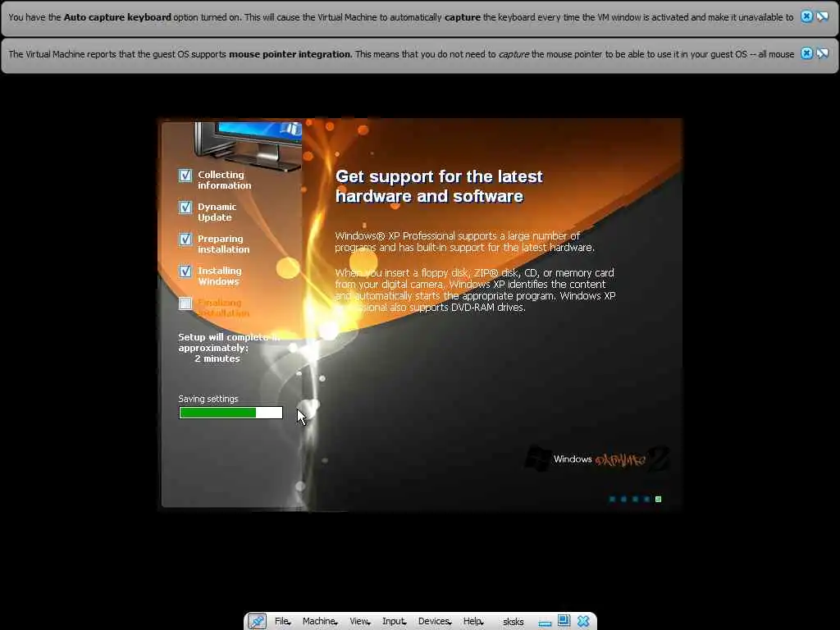The width and height of the screenshot is (840, 630).
Task: Click the Installing Windows checkbox
Action: (x=185, y=271)
